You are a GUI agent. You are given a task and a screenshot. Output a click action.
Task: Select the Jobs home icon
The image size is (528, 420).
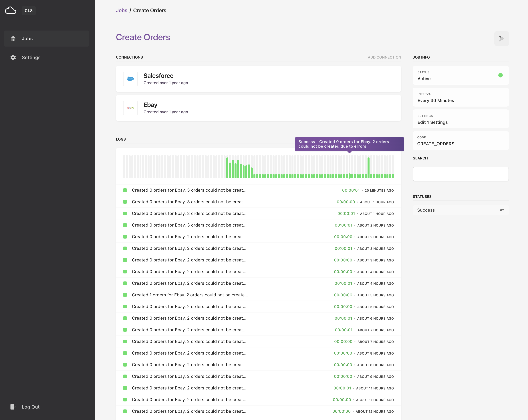(x=13, y=38)
